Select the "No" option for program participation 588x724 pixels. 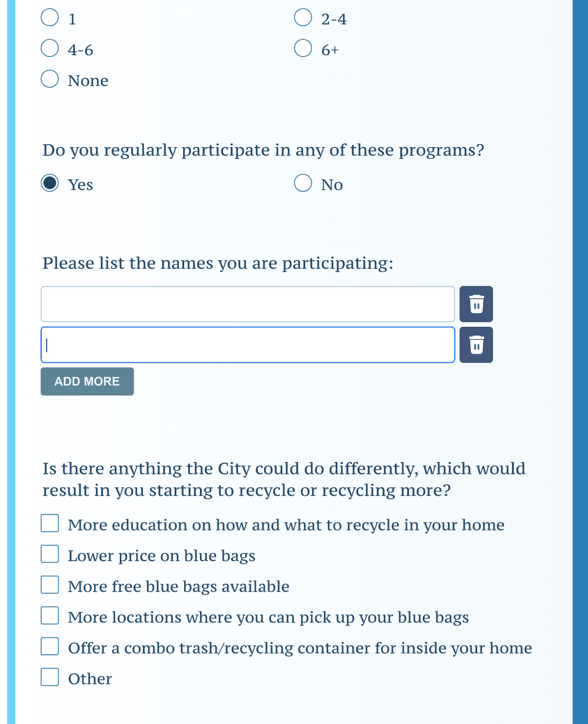[x=302, y=183]
